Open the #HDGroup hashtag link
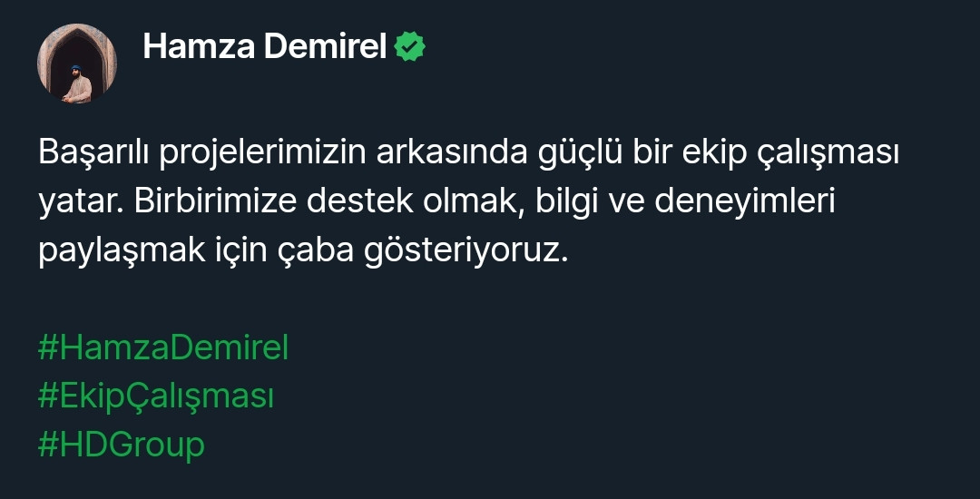980x499 pixels. tap(122, 445)
